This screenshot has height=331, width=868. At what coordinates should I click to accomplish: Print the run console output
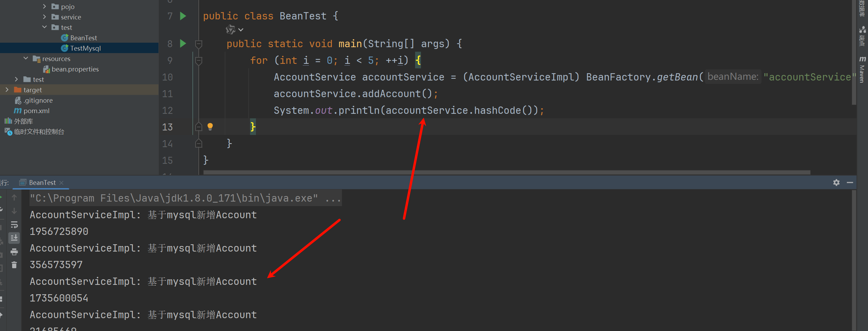click(14, 252)
